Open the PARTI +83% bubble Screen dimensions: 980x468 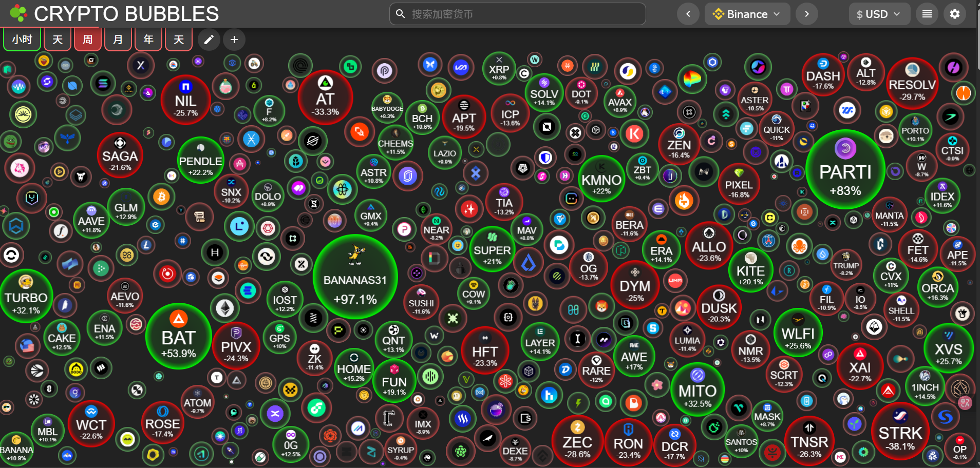845,170
